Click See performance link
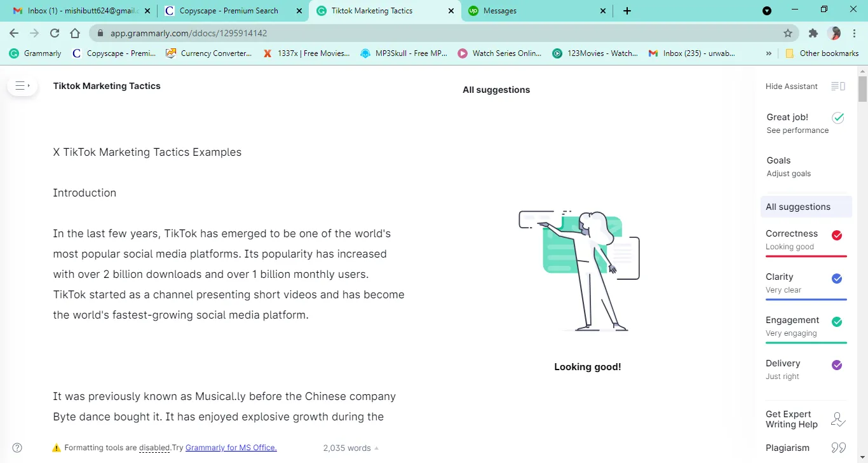868x463 pixels. point(797,130)
